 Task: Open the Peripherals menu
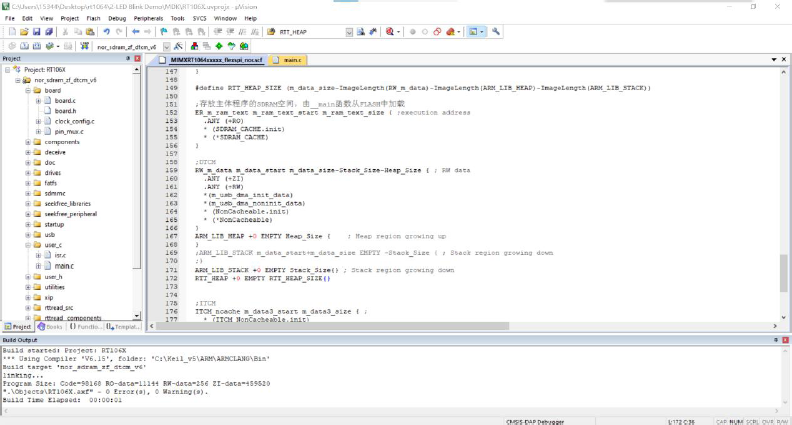pyautogui.click(x=148, y=18)
